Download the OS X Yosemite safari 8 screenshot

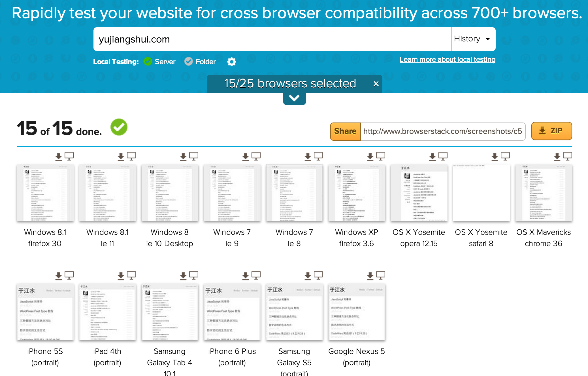[495, 157]
